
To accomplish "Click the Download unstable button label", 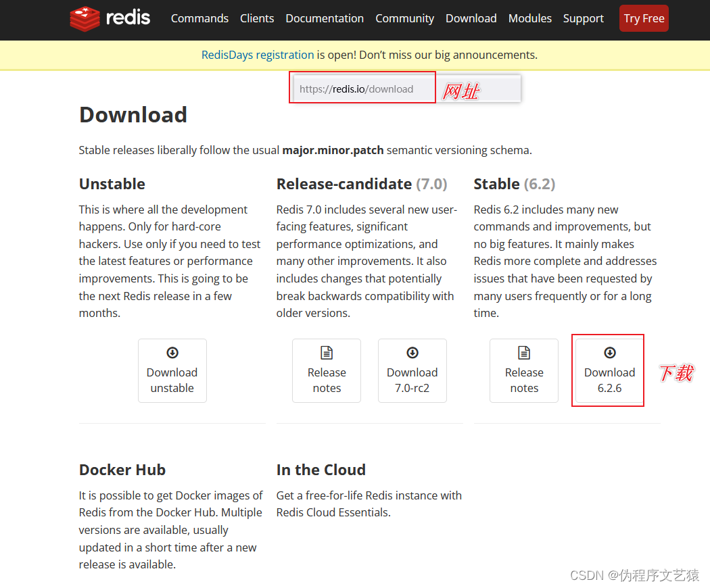I will coord(172,381).
